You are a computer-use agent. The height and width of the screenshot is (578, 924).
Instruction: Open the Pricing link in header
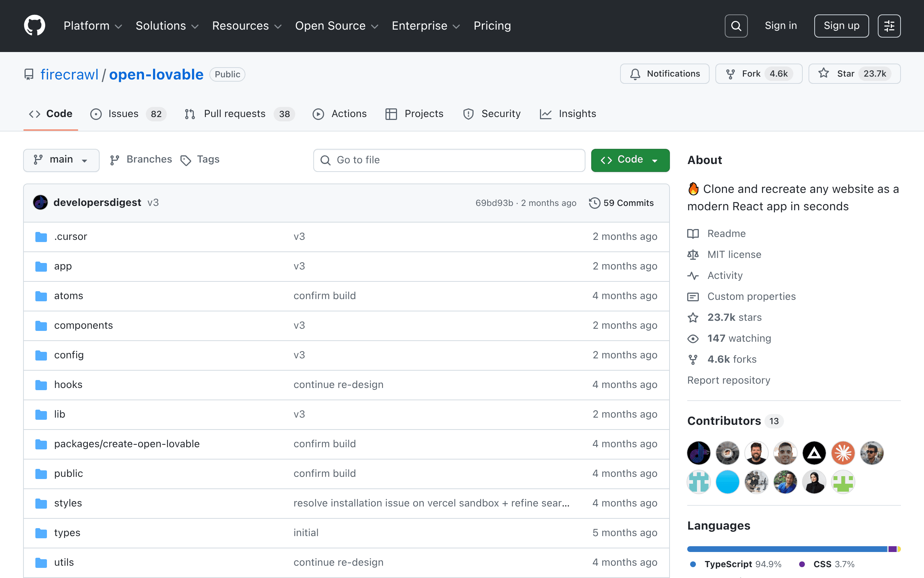(492, 26)
